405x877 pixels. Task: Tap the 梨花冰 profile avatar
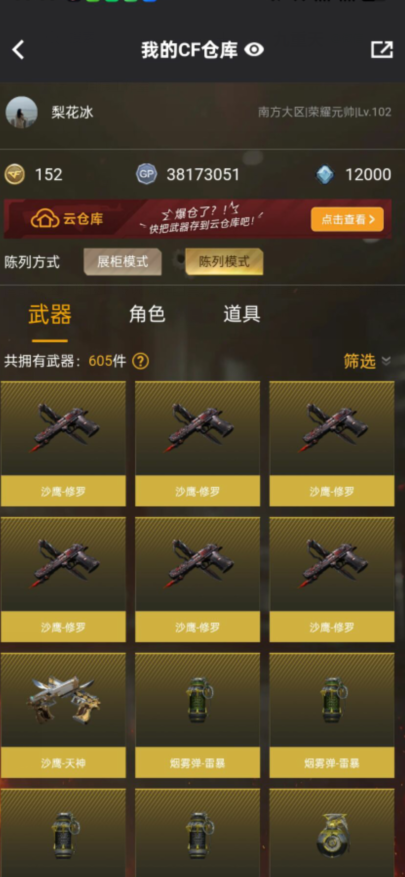tap(21, 112)
